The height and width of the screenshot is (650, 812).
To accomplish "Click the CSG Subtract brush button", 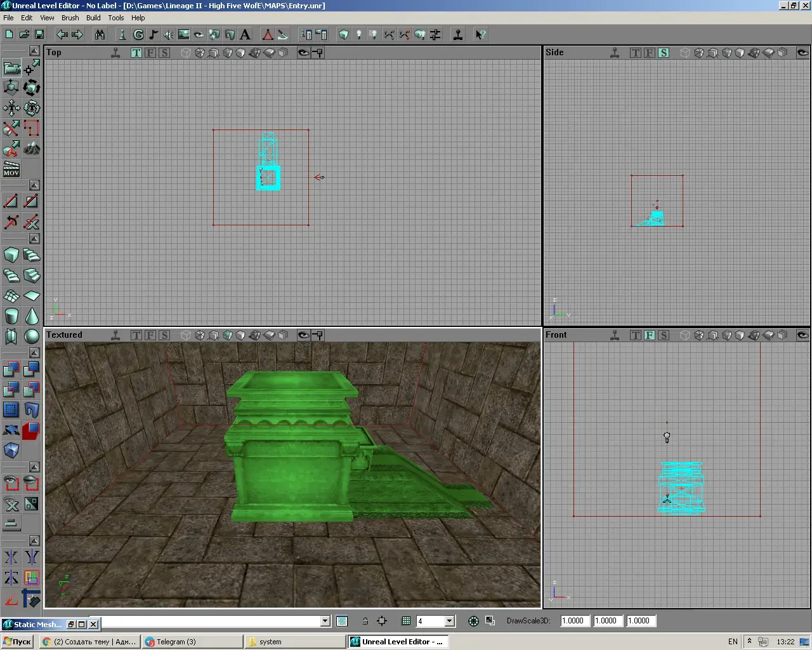I will click(32, 369).
